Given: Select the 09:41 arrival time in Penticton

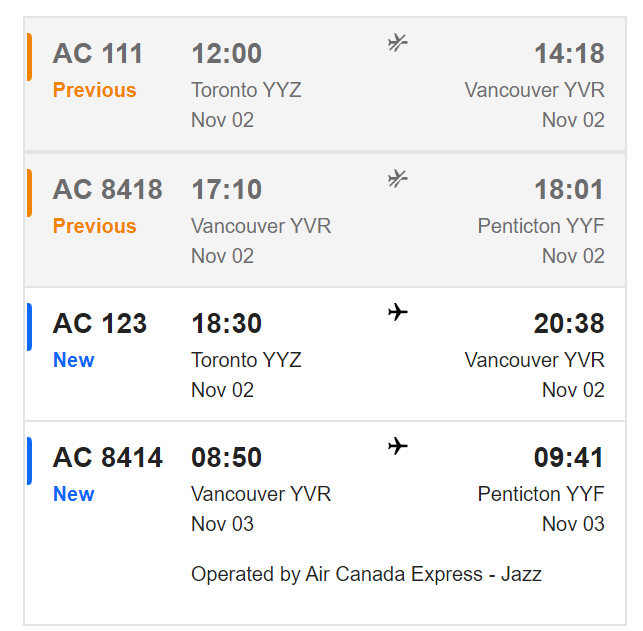Looking at the screenshot, I should pos(569,458).
